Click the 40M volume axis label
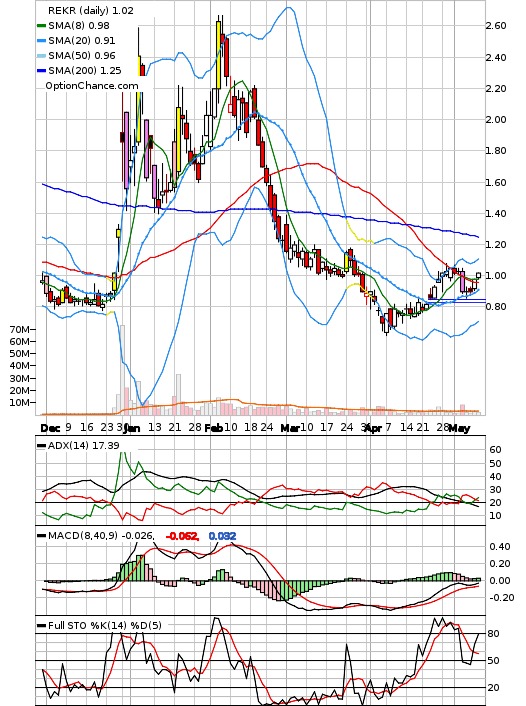526x706 pixels. coord(20,366)
